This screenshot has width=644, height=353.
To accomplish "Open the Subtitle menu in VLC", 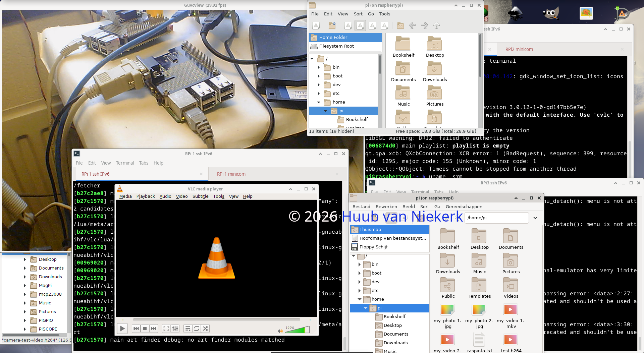I will 200,196.
